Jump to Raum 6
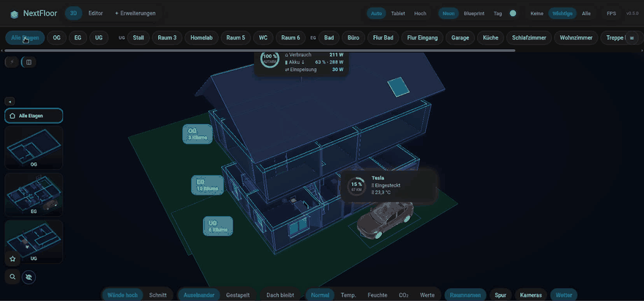644x301 pixels. click(x=291, y=38)
